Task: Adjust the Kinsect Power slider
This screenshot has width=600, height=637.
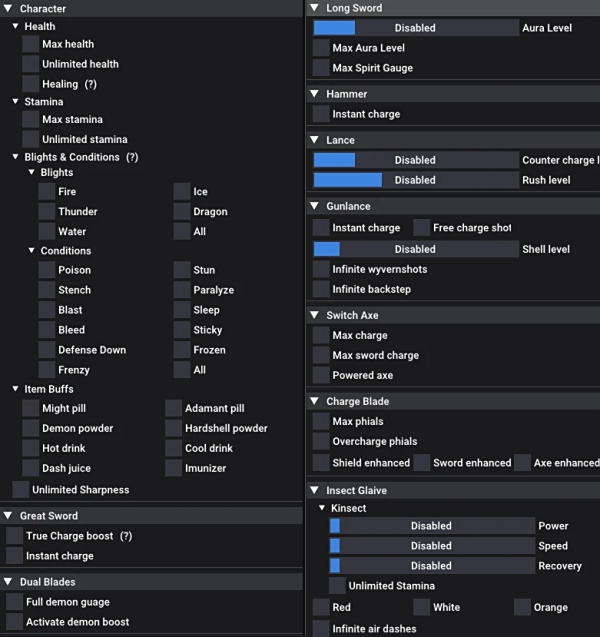Action: [432, 525]
